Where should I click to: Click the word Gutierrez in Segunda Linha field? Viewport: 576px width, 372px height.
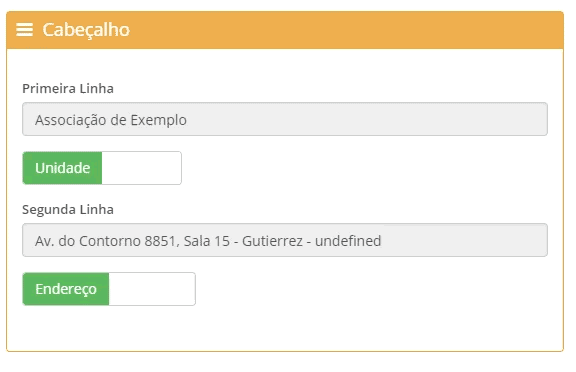pyautogui.click(x=272, y=241)
